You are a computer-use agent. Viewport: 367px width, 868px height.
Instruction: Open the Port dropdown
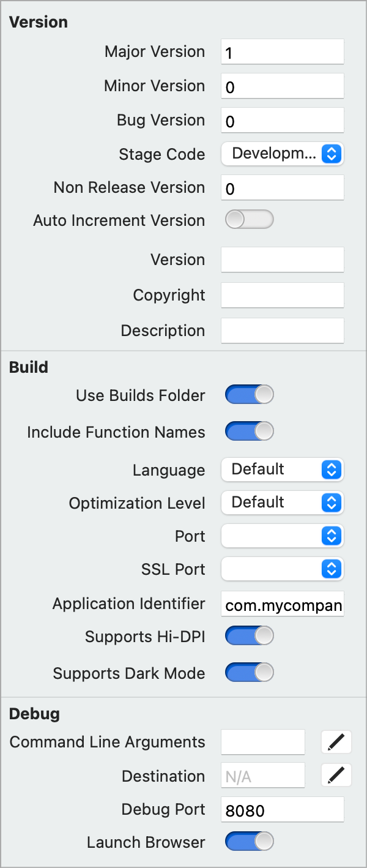282,536
